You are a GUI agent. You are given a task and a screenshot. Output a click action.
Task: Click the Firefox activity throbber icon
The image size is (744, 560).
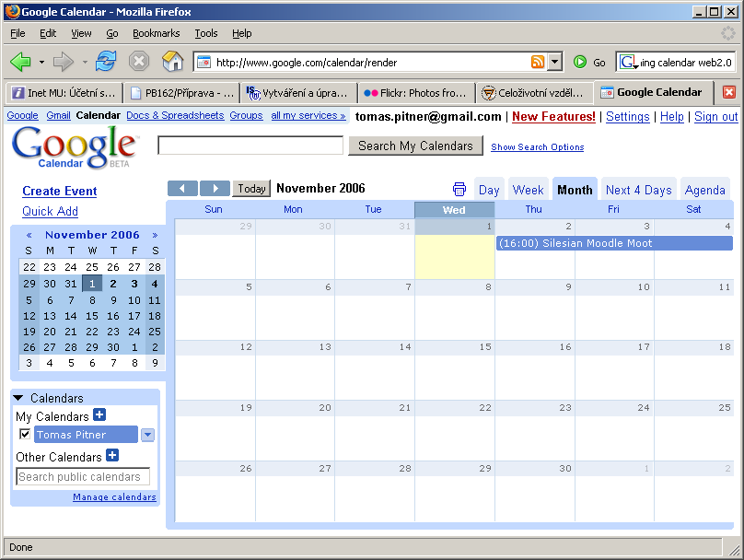(727, 33)
